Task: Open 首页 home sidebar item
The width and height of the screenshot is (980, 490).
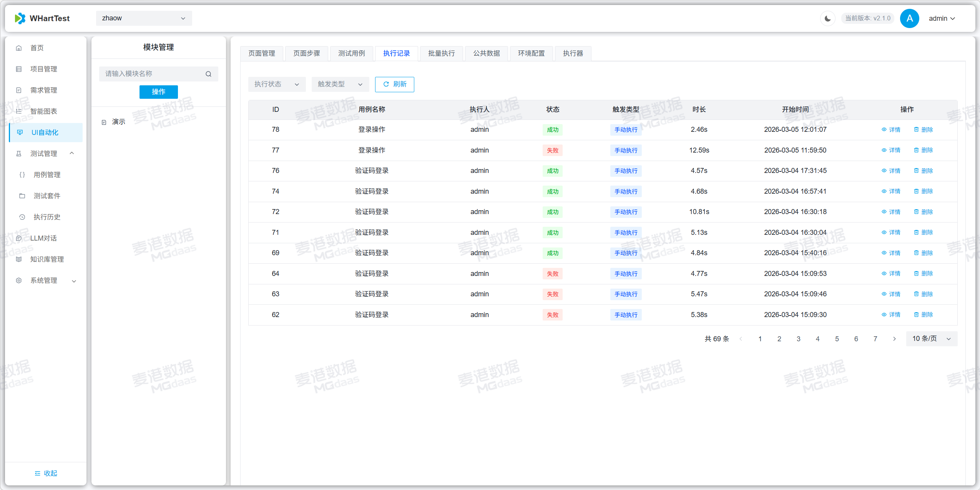Action: point(37,48)
